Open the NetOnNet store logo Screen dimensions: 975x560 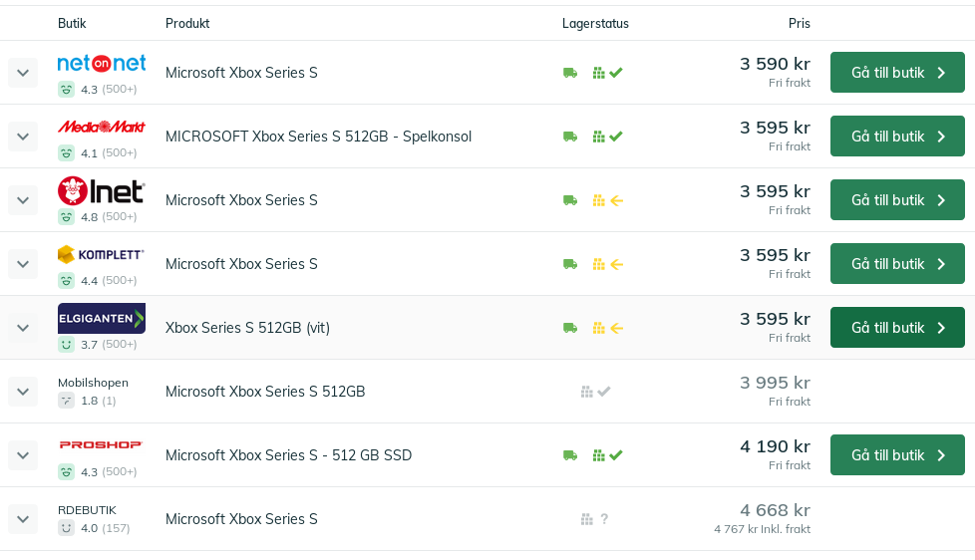[102, 63]
